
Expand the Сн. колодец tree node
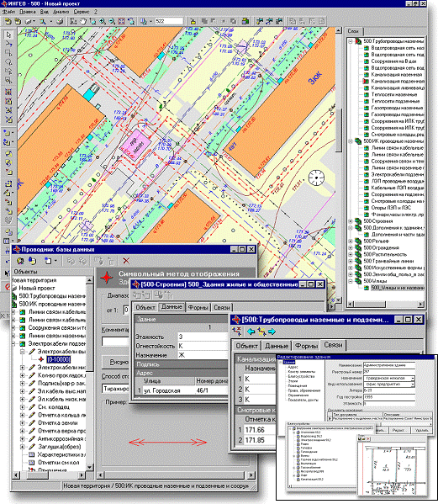coord(23,407)
